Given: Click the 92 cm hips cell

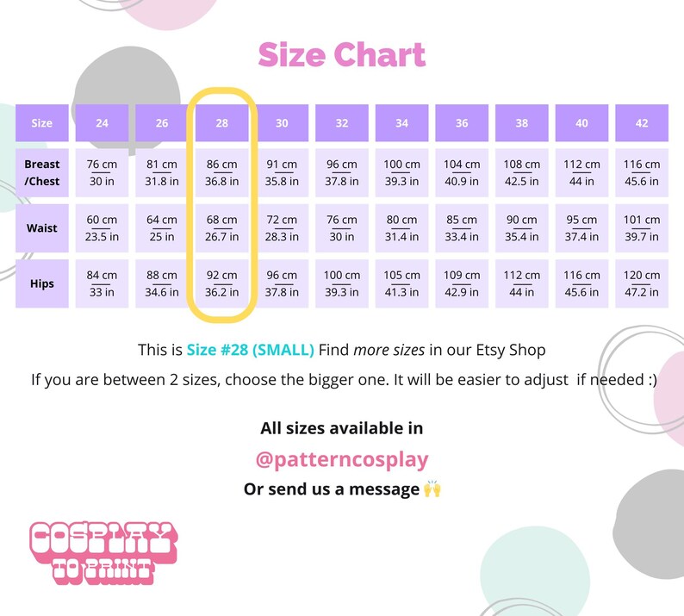Looking at the screenshot, I should 221,283.
